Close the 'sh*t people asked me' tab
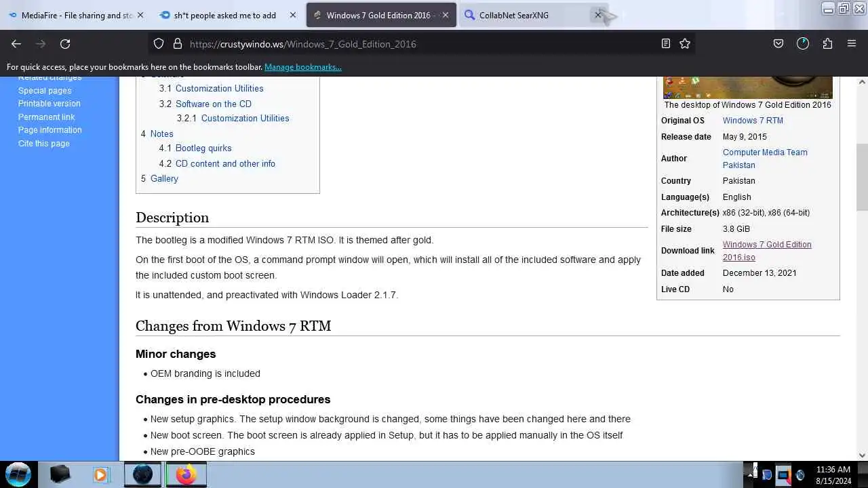Screen dimensions: 868x488 (x=293, y=15)
